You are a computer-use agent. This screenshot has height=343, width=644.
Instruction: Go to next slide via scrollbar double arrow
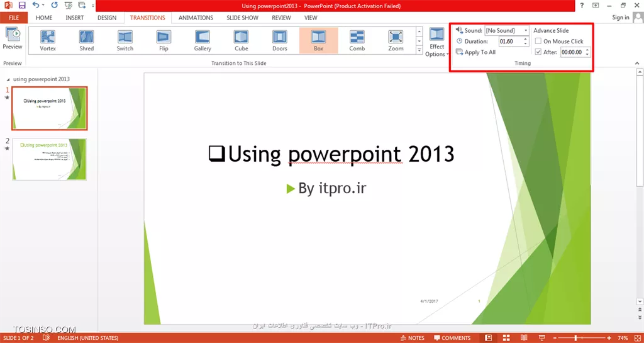click(640, 318)
